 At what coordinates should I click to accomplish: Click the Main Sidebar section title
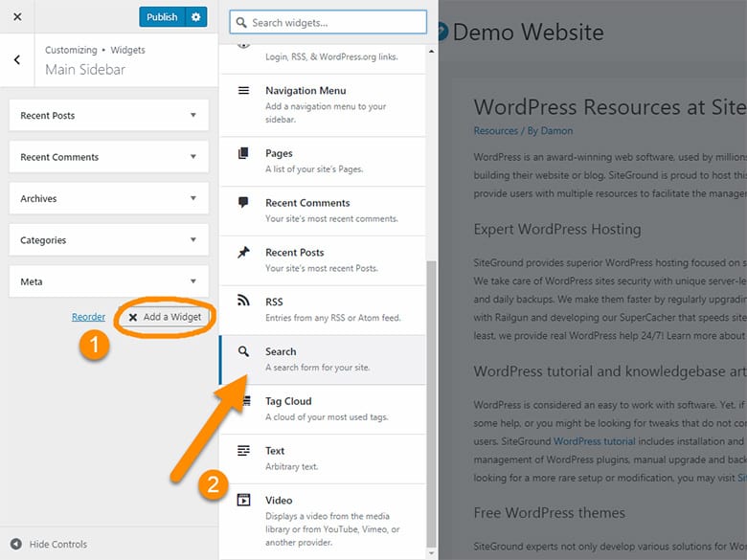pos(85,70)
